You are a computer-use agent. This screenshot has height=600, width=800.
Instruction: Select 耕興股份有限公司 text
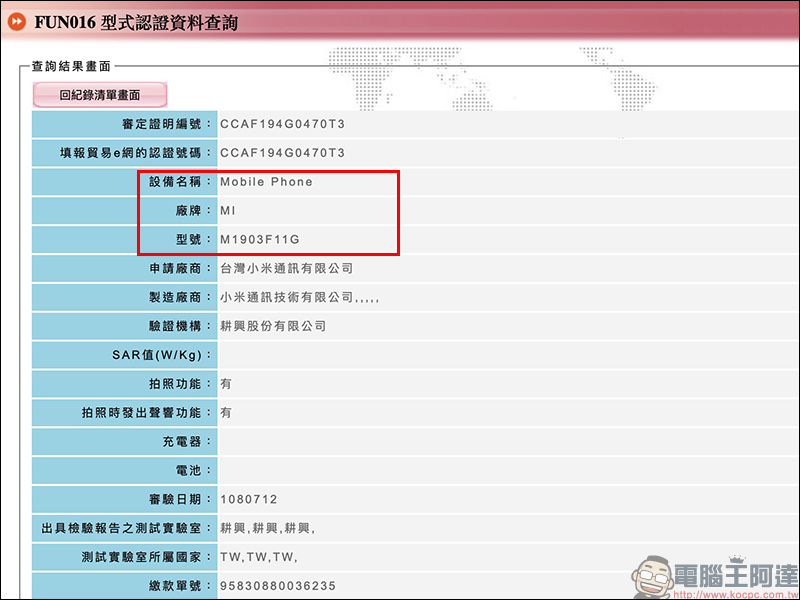(x=273, y=326)
